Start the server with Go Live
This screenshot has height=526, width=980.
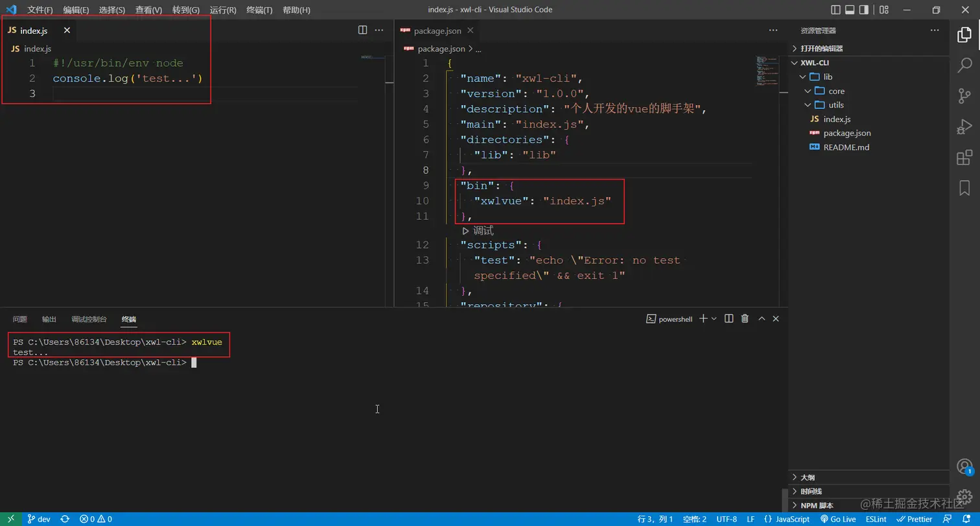click(x=838, y=519)
